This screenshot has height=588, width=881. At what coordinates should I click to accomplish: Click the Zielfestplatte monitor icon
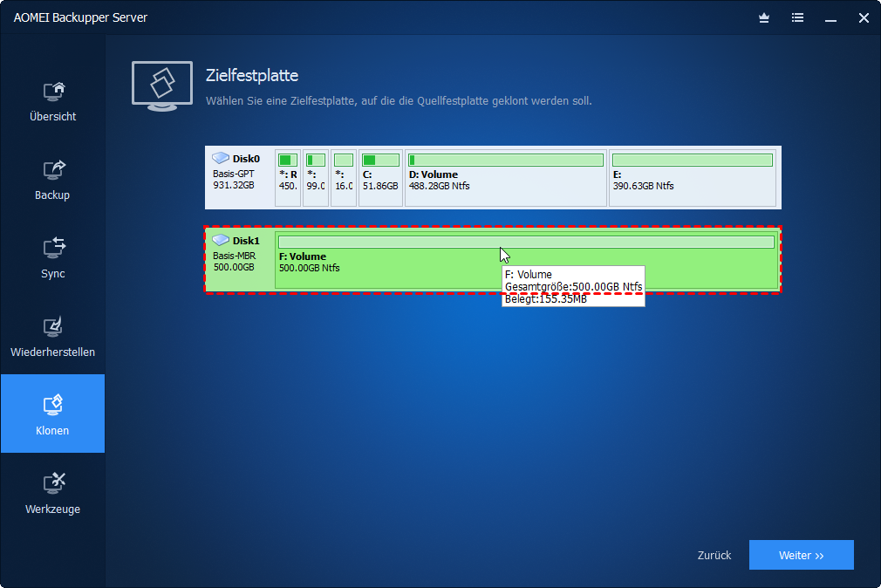coord(162,86)
